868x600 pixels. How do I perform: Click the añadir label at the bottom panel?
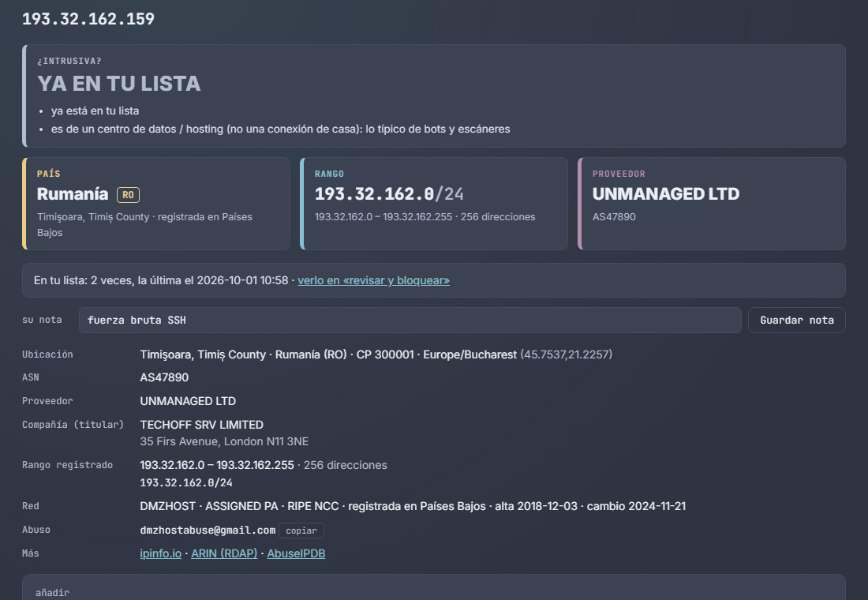(x=52, y=593)
